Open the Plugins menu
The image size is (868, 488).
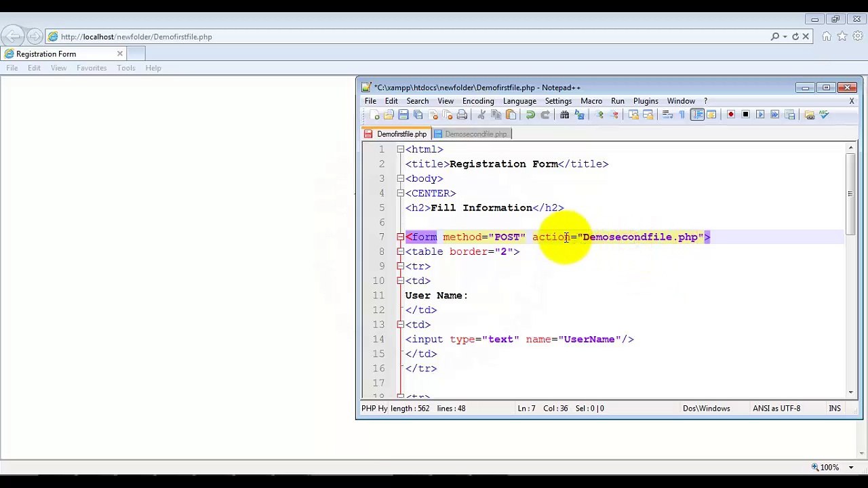coord(646,101)
